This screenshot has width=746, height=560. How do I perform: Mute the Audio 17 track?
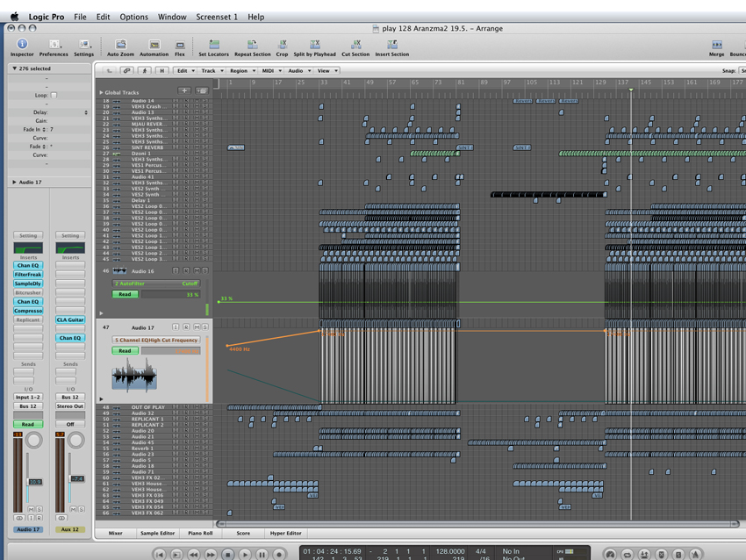[x=197, y=327]
